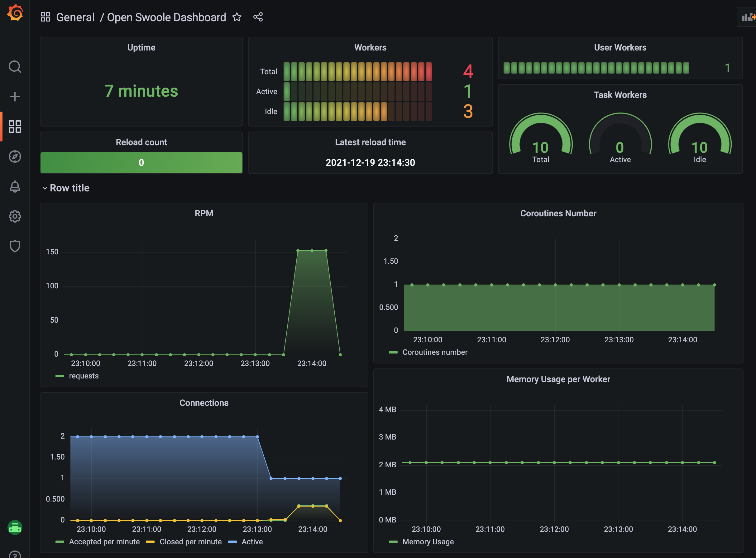Open the Configuration gear icon

click(x=15, y=216)
